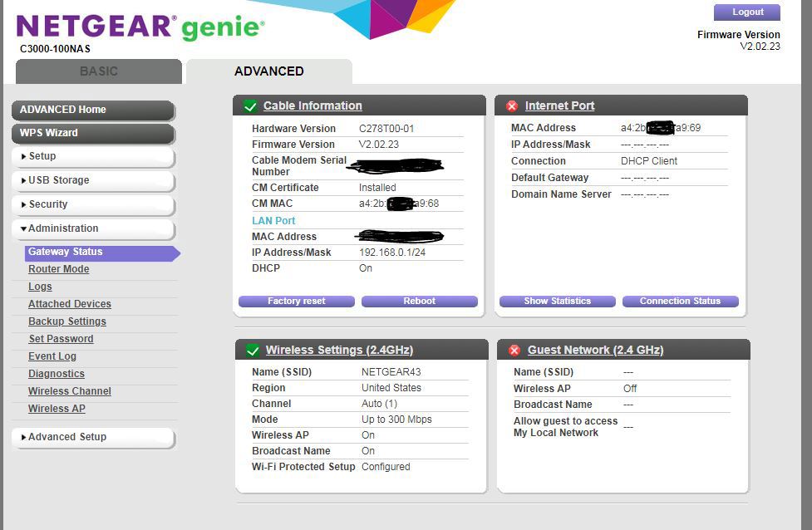Click the green check icon beside Cable Information

pyautogui.click(x=250, y=106)
